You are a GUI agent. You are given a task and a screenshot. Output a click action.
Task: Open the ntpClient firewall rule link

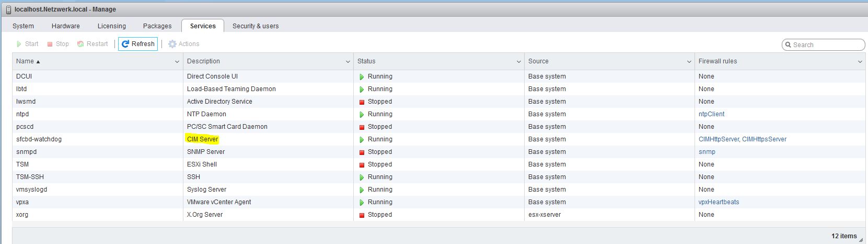711,114
